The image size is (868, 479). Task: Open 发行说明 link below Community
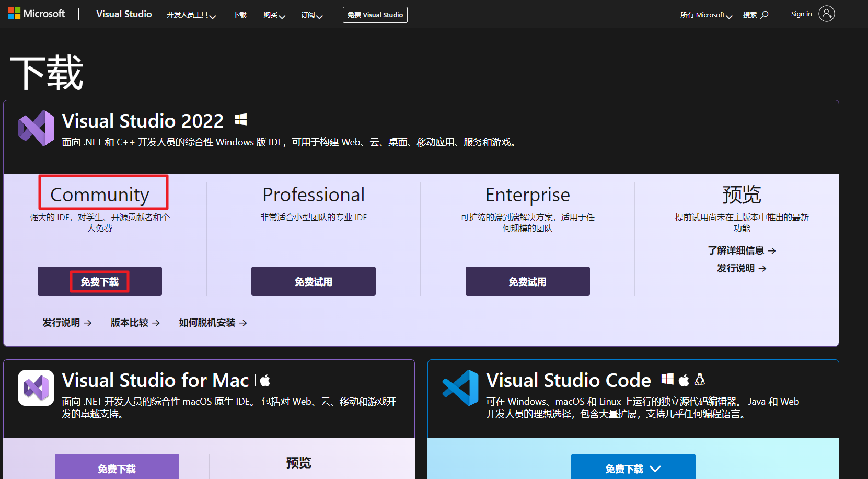pos(67,323)
